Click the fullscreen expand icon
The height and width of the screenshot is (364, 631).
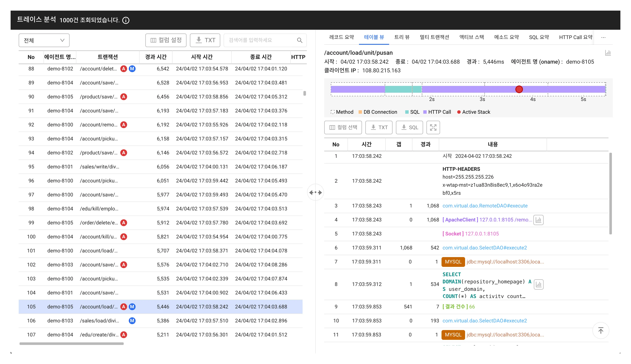coord(433,127)
